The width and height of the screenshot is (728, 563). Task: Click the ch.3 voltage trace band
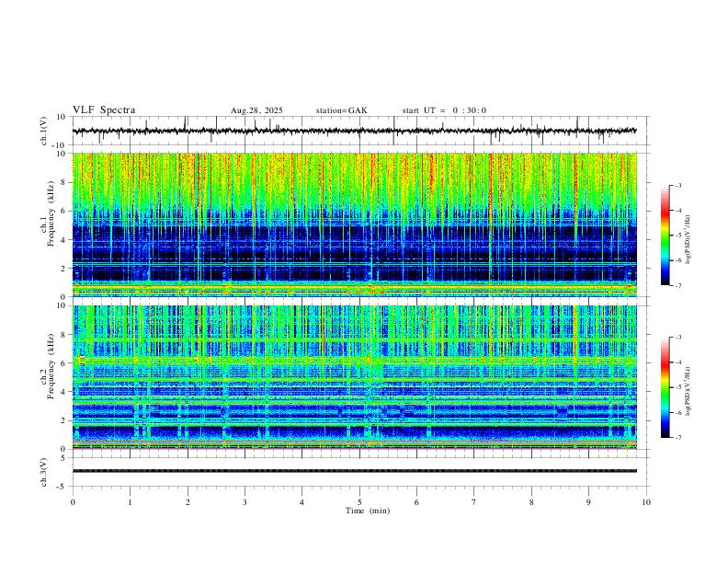354,471
